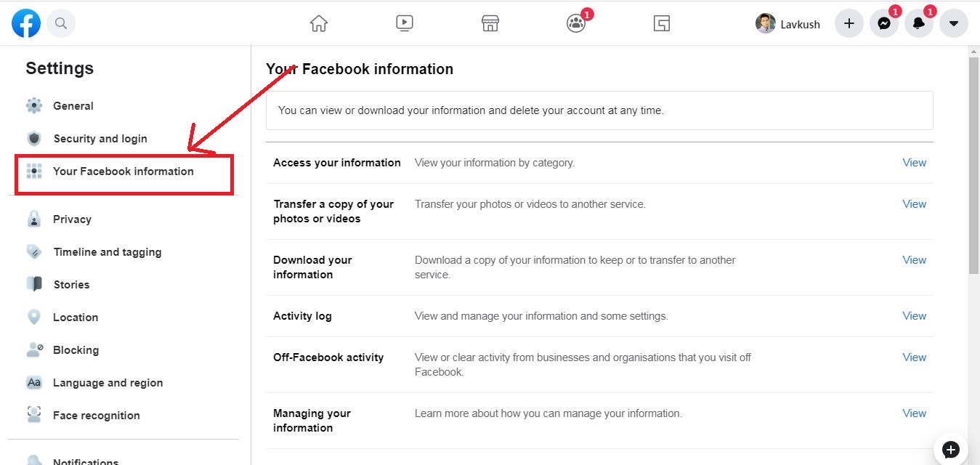
Task: Click the Timeline and tagging icon
Action: click(34, 251)
